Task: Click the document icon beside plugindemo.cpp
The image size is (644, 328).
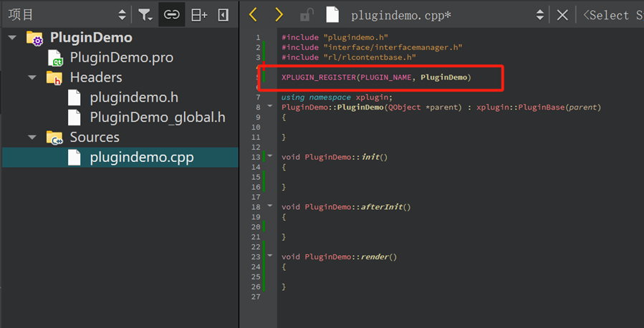Action: pos(332,15)
